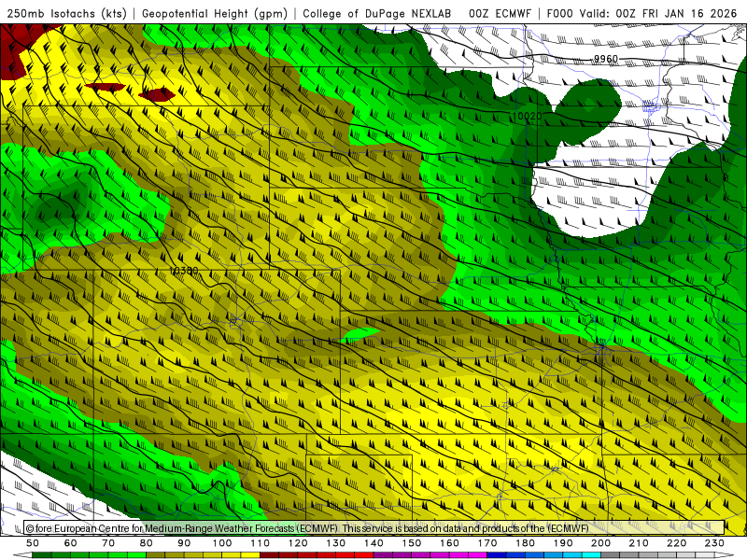Pick the bright yellow legend swatch before 110
747x560 pixels.
[250, 555]
